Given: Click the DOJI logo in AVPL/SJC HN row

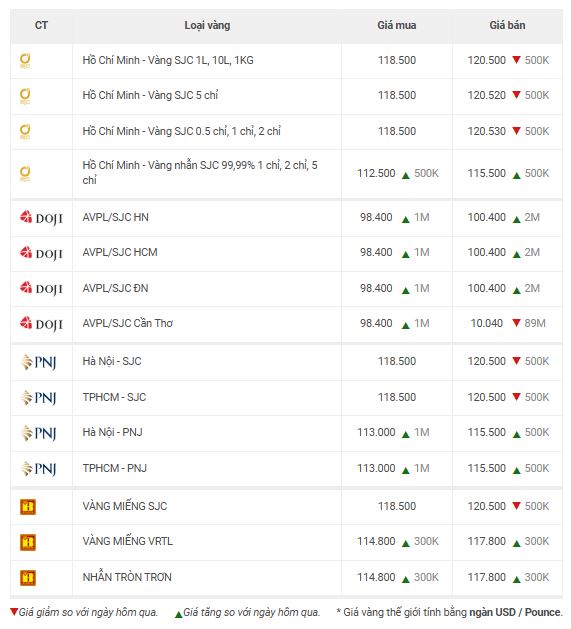Looking at the screenshot, I should (x=41, y=218).
